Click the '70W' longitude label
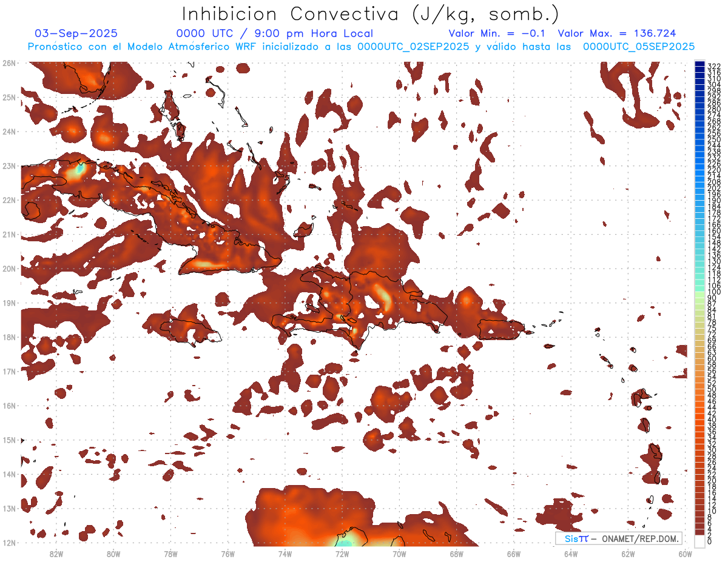This screenshot has width=728, height=562. (399, 554)
